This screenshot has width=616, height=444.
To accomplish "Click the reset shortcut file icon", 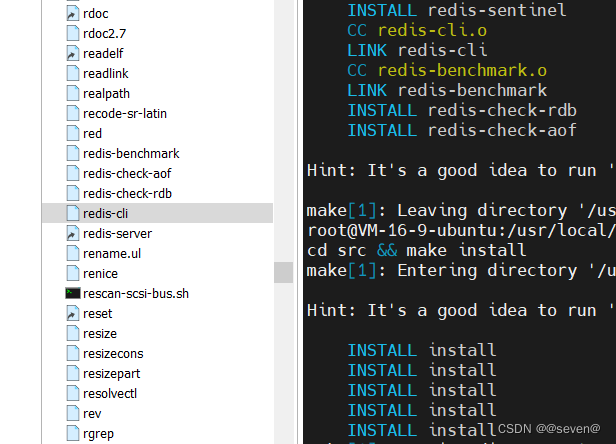I will pos(72,313).
